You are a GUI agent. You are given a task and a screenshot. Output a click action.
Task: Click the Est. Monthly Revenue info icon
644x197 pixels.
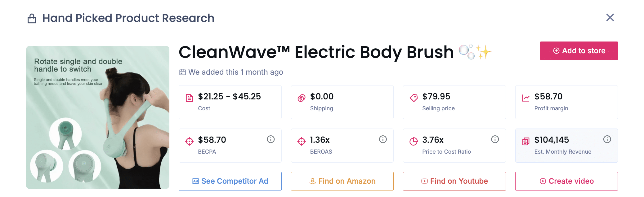pyautogui.click(x=607, y=139)
